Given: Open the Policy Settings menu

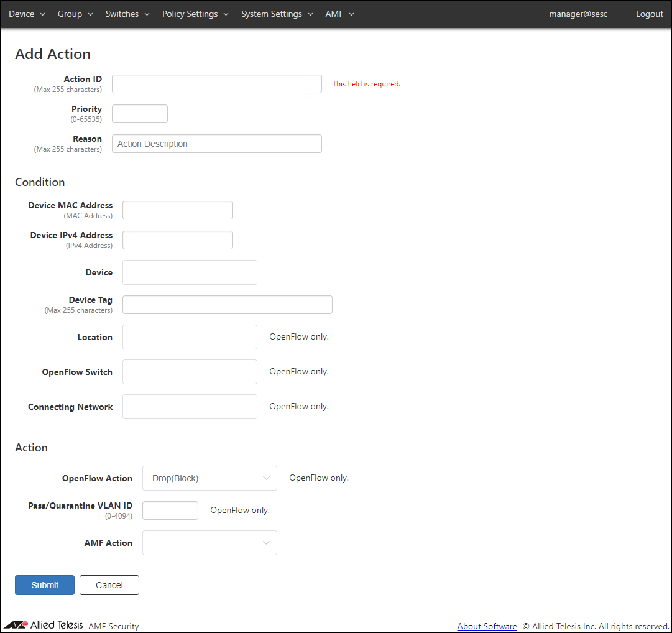Looking at the screenshot, I should [195, 14].
